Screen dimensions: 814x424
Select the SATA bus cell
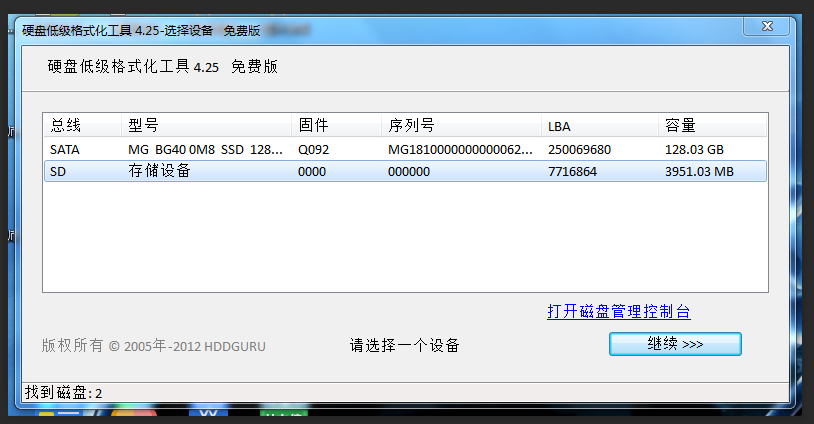[65, 149]
